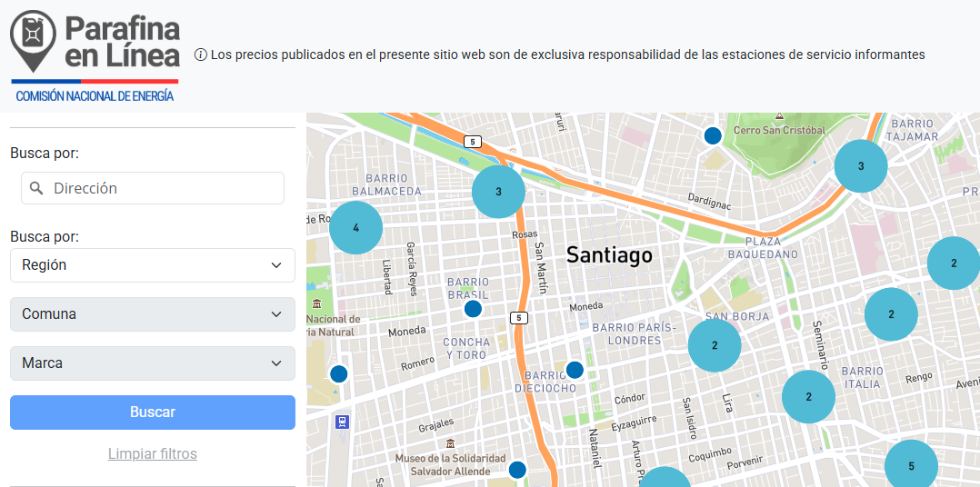The image size is (980, 487).
Task: Select the station marker near Cerro San Cristóbal
Action: pos(713,135)
